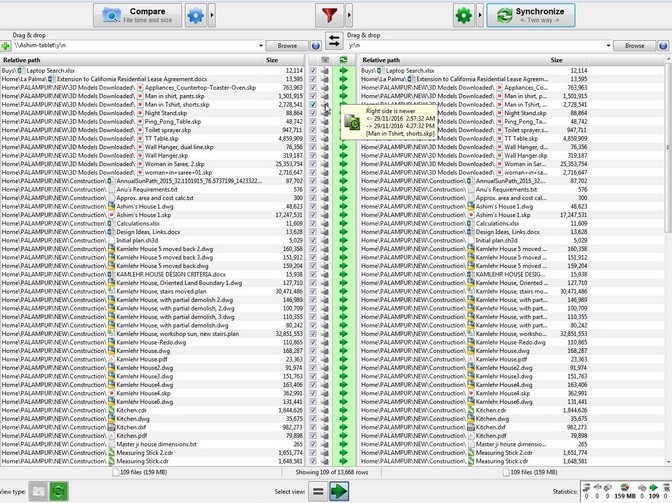Open right folder path history dropdown
Image resolution: width=672 pixels, height=503 pixels.
tap(608, 45)
